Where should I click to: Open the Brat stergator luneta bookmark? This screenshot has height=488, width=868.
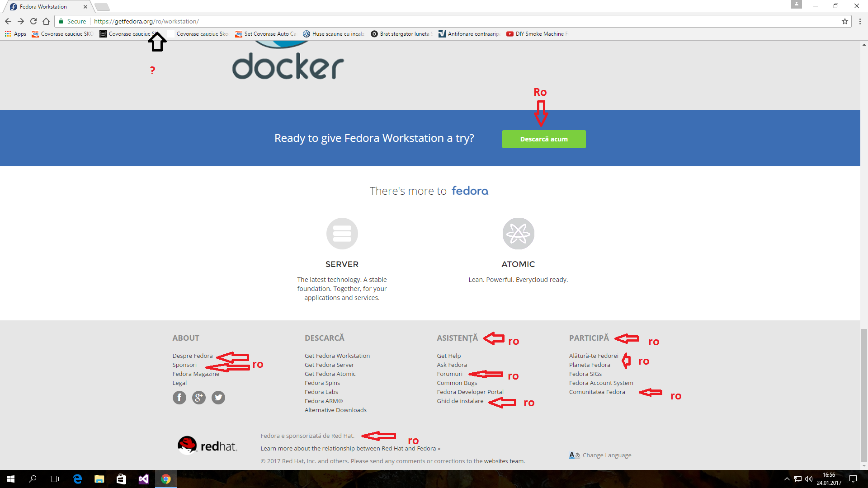pos(401,34)
